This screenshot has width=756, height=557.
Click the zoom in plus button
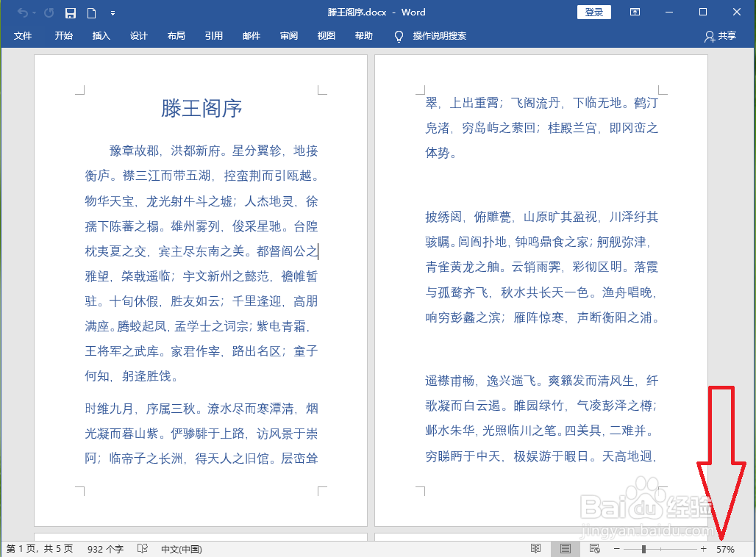point(704,549)
